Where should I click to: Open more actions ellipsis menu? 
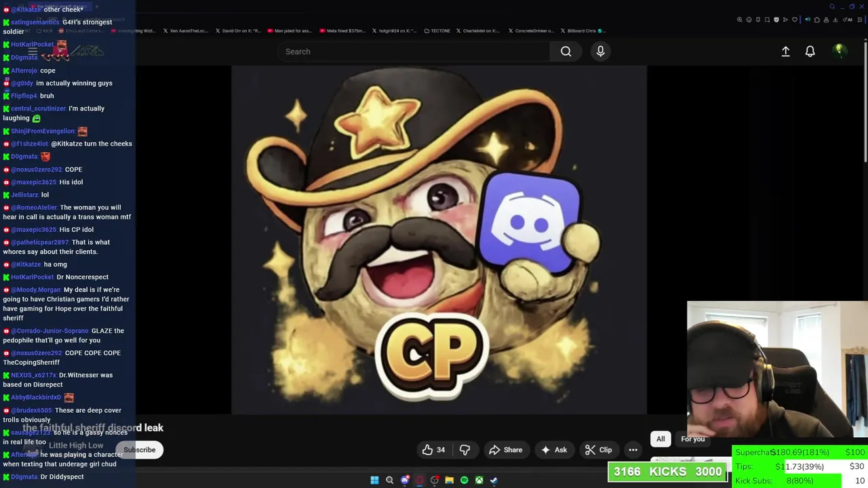click(633, 449)
